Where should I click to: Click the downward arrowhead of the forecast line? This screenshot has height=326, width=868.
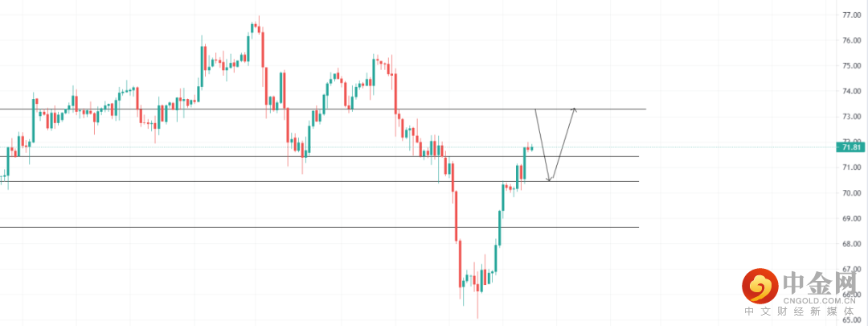click(550, 179)
